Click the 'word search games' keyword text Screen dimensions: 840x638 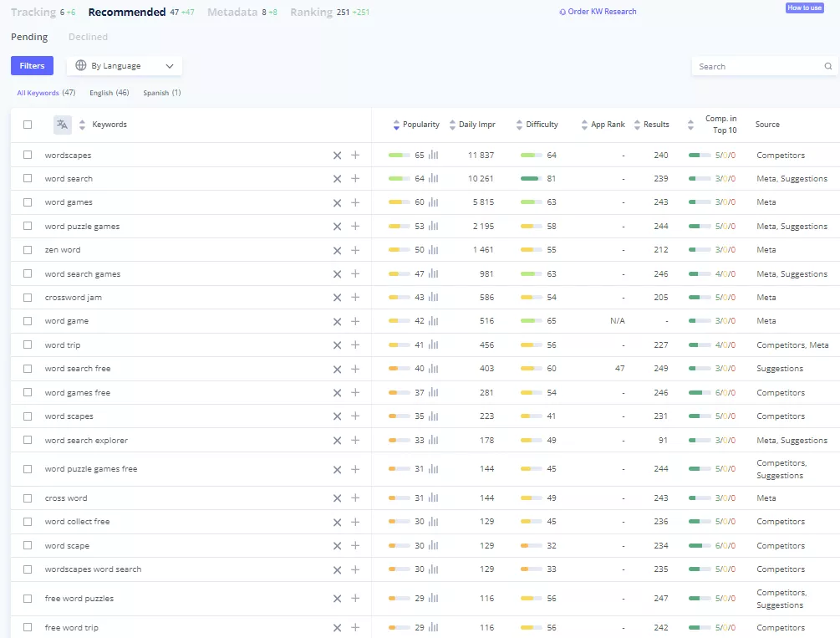(83, 274)
